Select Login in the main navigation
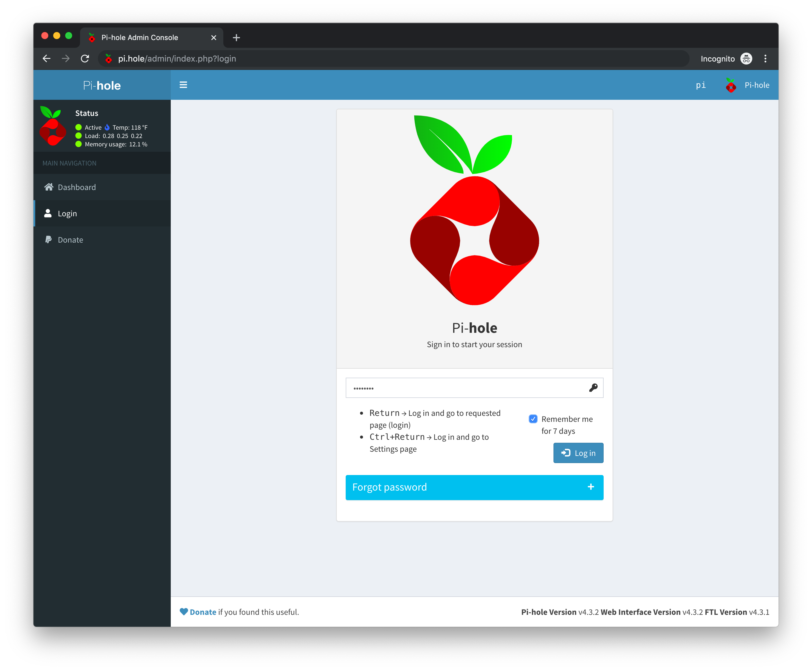Viewport: 812px width, 671px height. pos(67,213)
